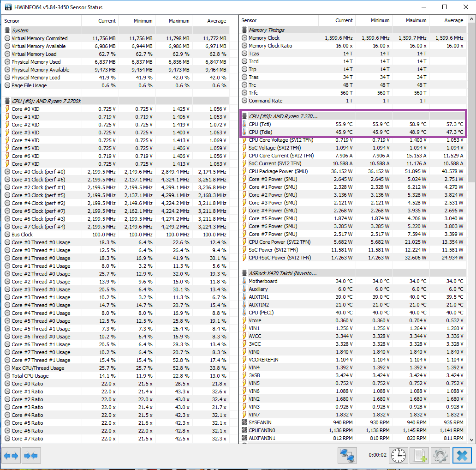Click the Core #0 VID lightning icon

pyautogui.click(x=7, y=109)
